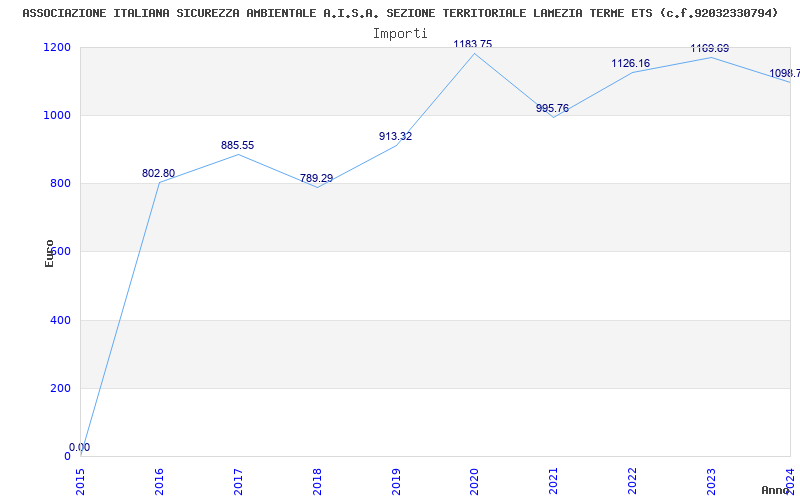Click the chart title with c.f.92032330794
The image size is (800, 500).
[401, 13]
